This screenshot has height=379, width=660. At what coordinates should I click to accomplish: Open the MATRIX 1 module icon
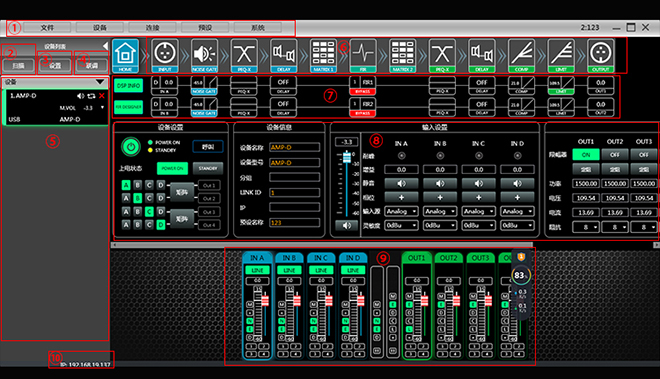click(323, 56)
